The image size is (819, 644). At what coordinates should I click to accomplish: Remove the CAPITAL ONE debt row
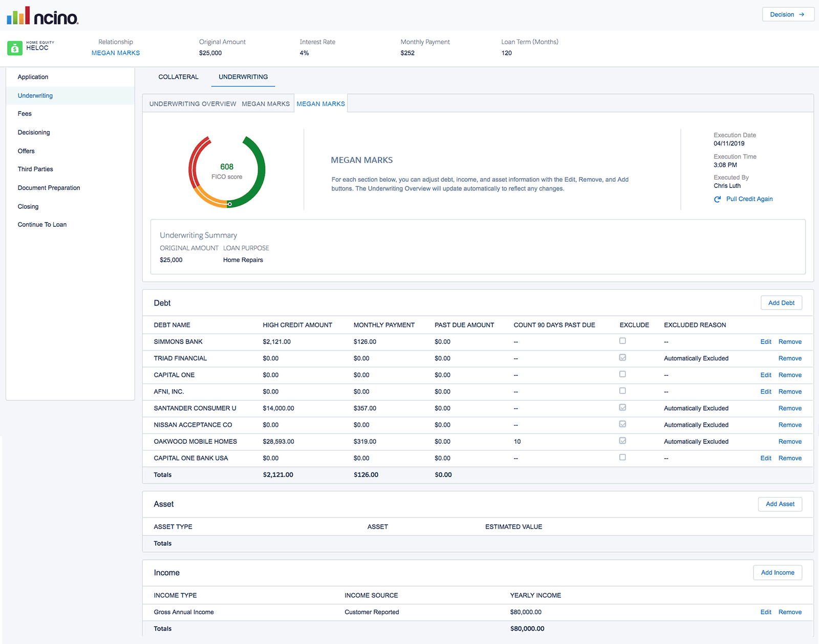click(x=790, y=375)
